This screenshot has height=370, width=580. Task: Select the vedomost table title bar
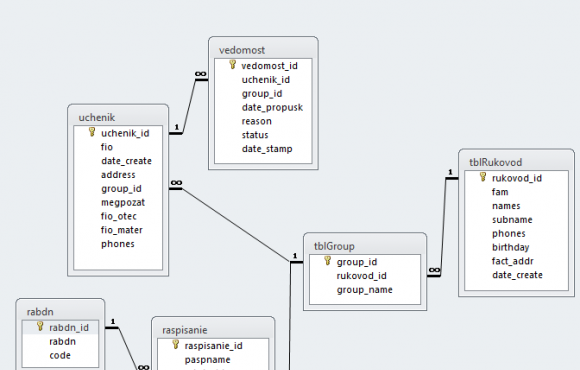[x=263, y=50]
